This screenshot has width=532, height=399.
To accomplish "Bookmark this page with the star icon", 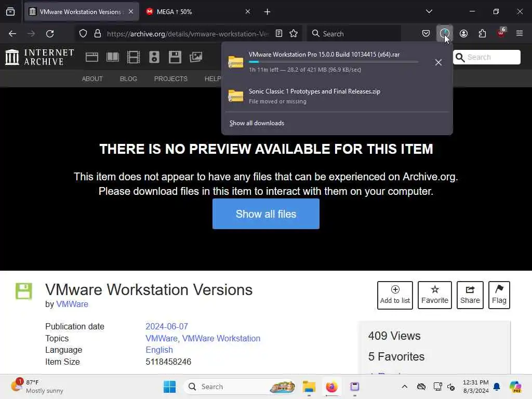I will pyautogui.click(x=294, y=34).
